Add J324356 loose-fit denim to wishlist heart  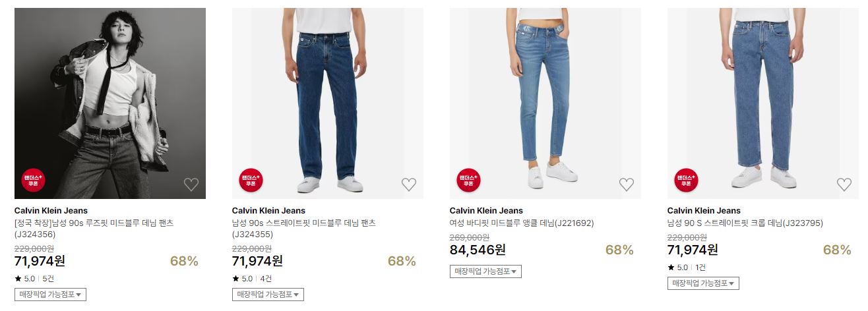[191, 184]
